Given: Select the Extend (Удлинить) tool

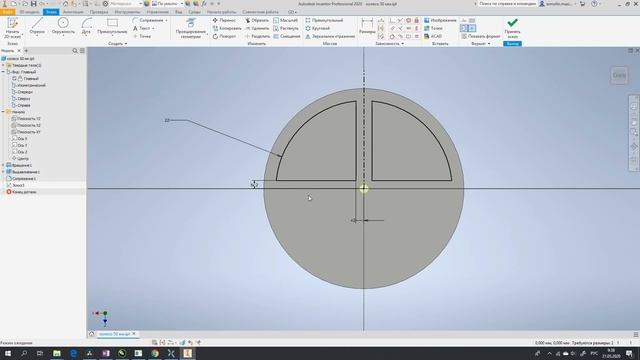Looking at the screenshot, I should tap(257, 28).
